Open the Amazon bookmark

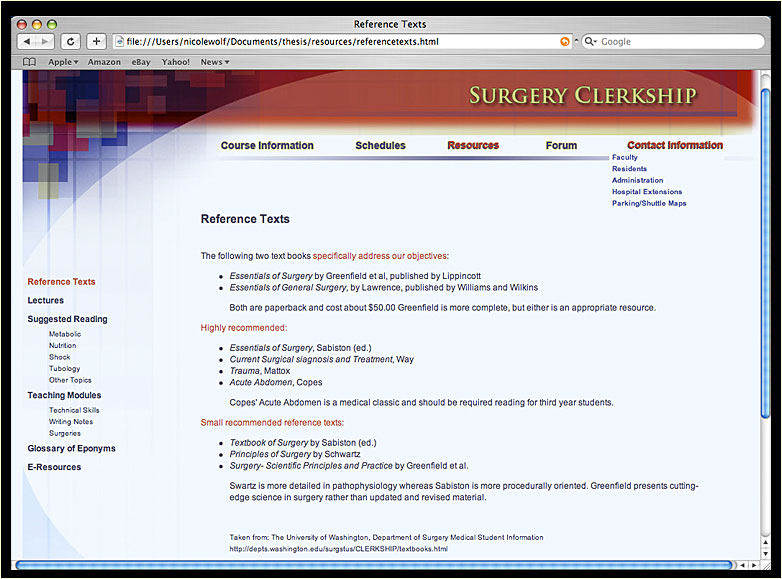click(104, 62)
